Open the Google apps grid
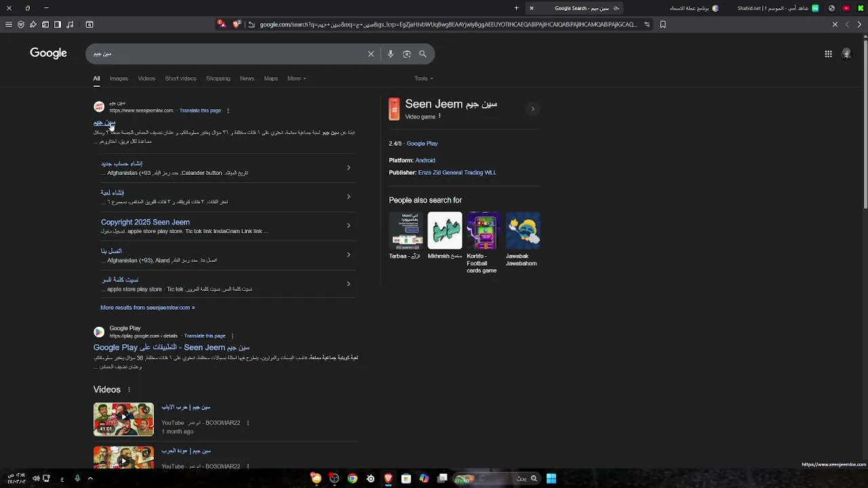Image resolution: width=868 pixels, height=488 pixels. pos(828,54)
